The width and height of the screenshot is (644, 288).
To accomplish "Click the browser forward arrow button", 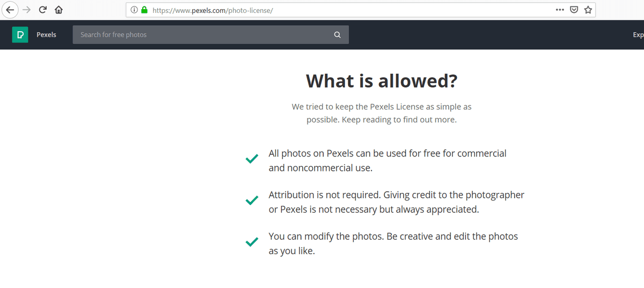I will [x=26, y=10].
